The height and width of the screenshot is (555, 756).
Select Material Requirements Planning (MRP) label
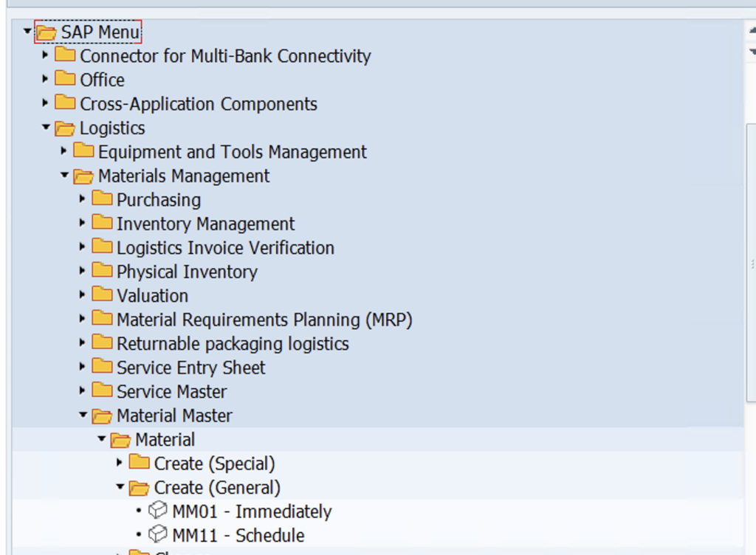(x=264, y=320)
